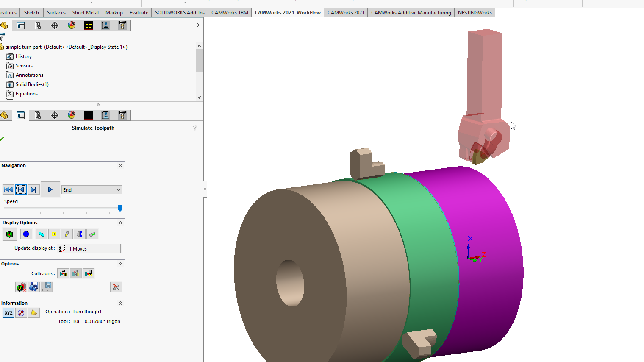The height and width of the screenshot is (362, 644).
Task: Toggle the XYZ information display
Action: coord(8,313)
